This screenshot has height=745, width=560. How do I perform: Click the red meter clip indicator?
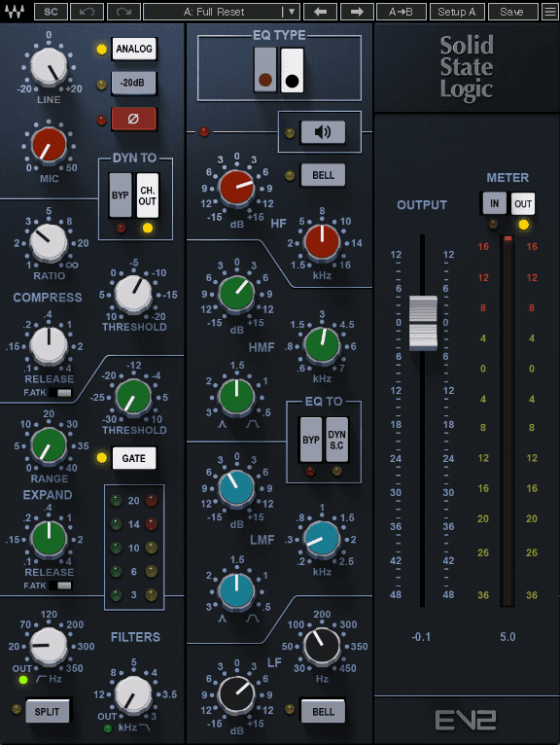507,238
